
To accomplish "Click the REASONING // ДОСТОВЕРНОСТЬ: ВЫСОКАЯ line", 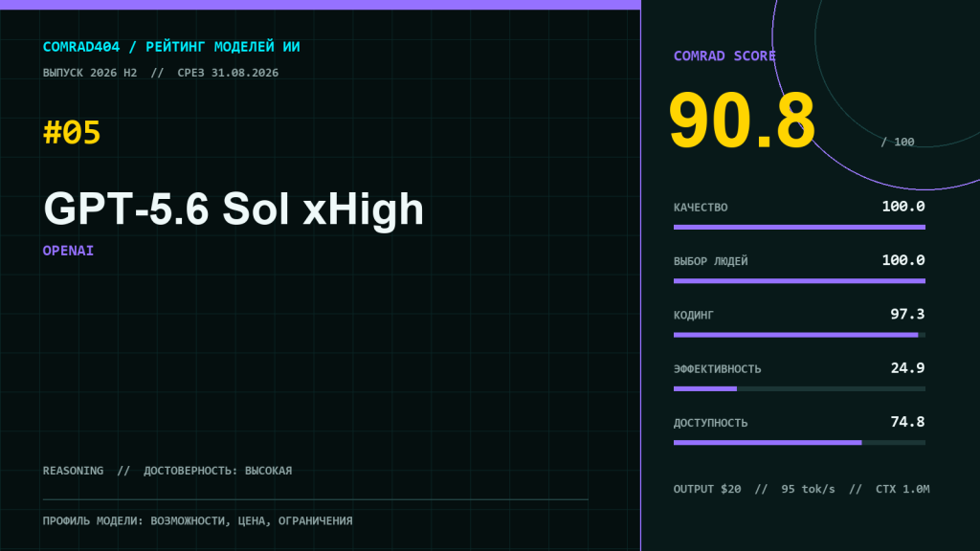I will click(x=167, y=471).
